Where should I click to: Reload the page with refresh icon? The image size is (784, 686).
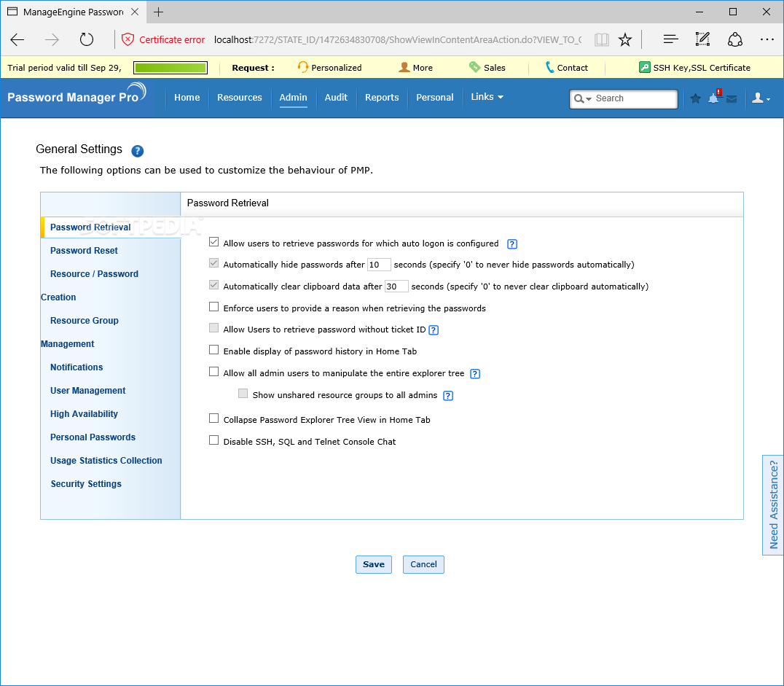(x=87, y=39)
